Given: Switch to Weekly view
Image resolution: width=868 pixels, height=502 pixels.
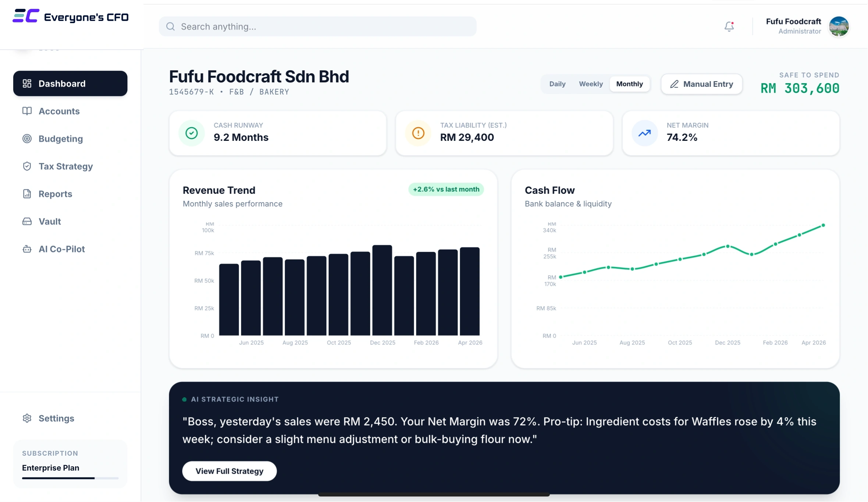Looking at the screenshot, I should 591,84.
